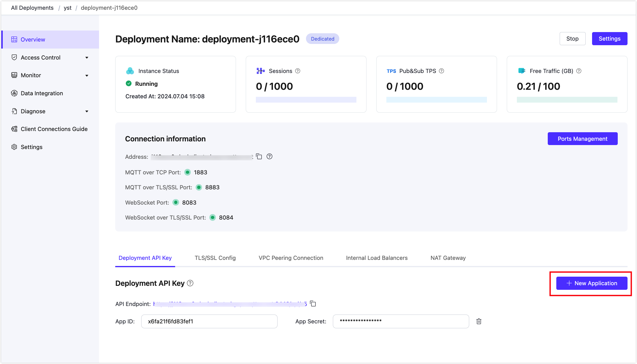Switch to Deployment API Key tab

point(145,258)
